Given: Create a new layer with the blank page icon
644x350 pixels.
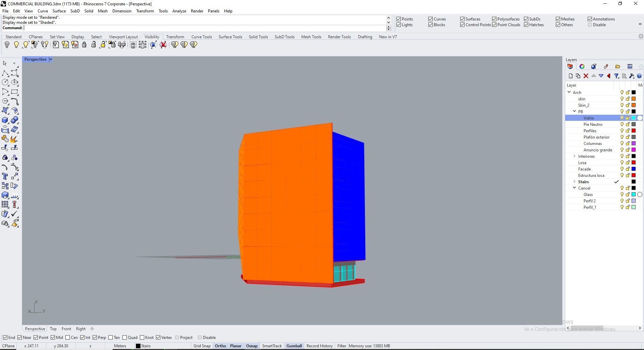Looking at the screenshot, I should tap(571, 76).
